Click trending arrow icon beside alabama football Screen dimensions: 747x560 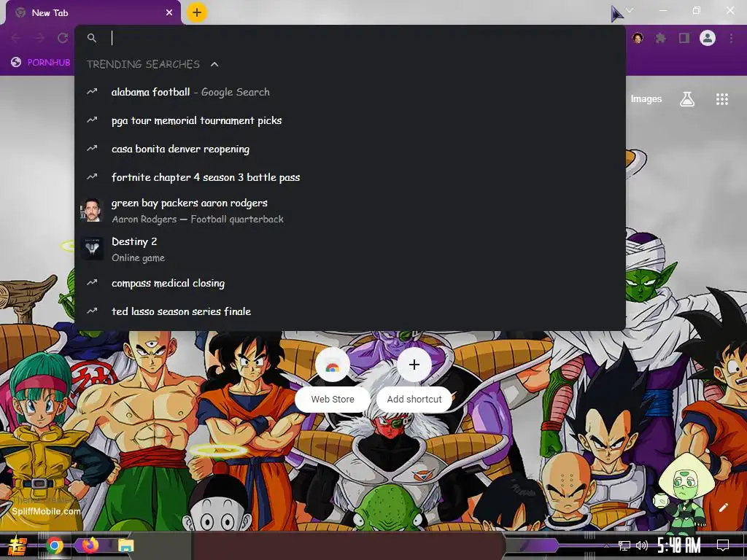[x=92, y=91]
